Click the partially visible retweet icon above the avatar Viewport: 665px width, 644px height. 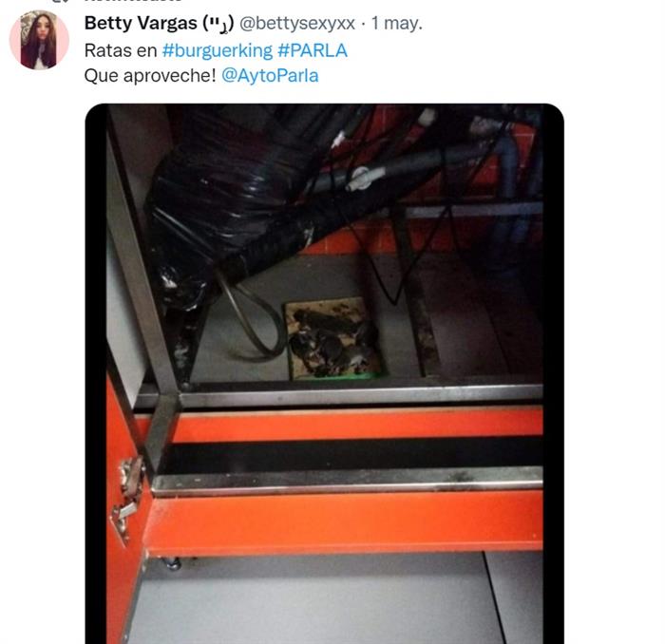[62, 1]
